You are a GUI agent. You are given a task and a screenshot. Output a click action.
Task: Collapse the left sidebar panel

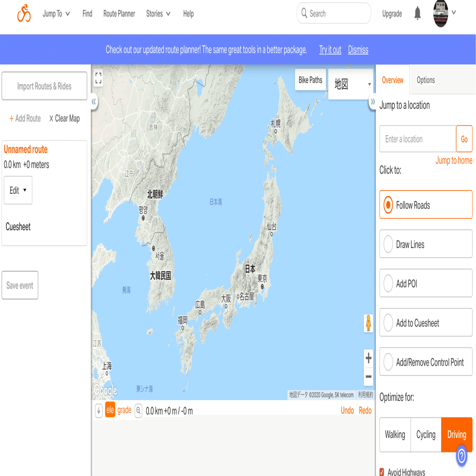pyautogui.click(x=94, y=102)
